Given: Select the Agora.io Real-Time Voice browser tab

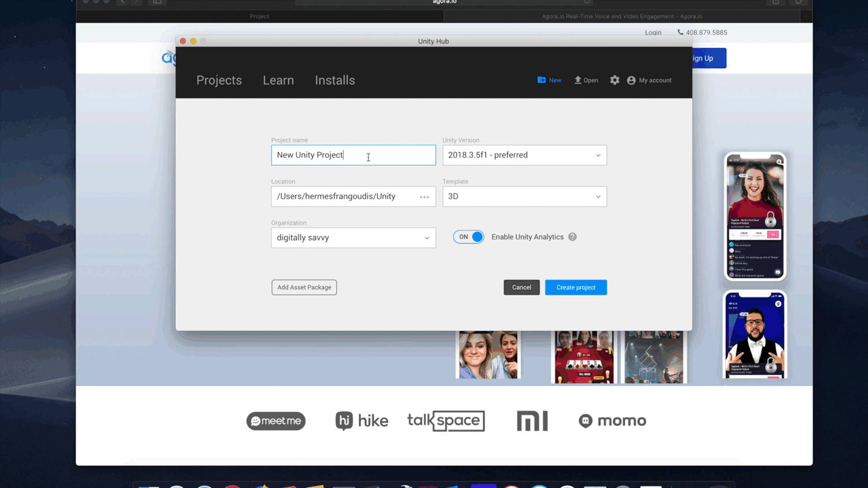Looking at the screenshot, I should [622, 16].
